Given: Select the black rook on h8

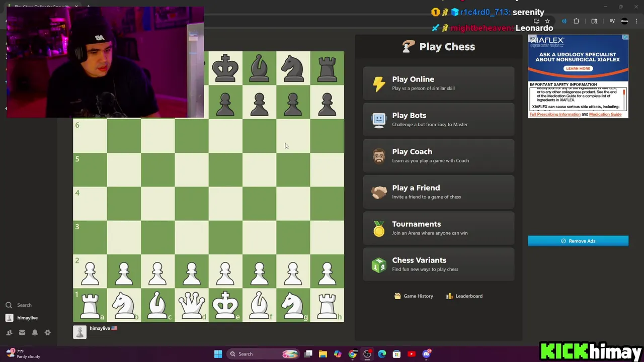Looking at the screenshot, I should (327, 68).
